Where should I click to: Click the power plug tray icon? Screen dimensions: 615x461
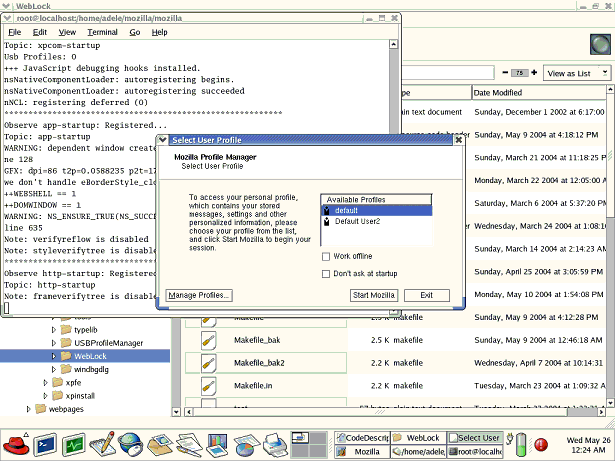(509, 439)
